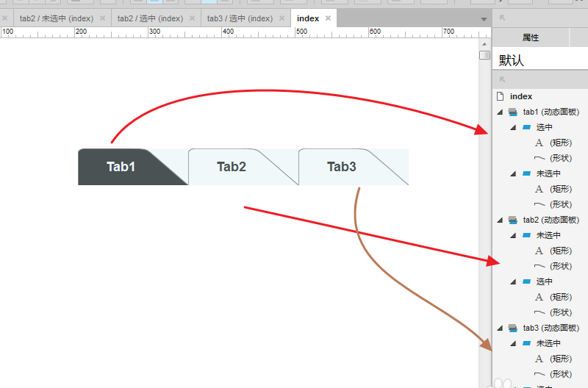
Task: Collapse the tab3 dynamic panel tree node
Action: pos(501,328)
